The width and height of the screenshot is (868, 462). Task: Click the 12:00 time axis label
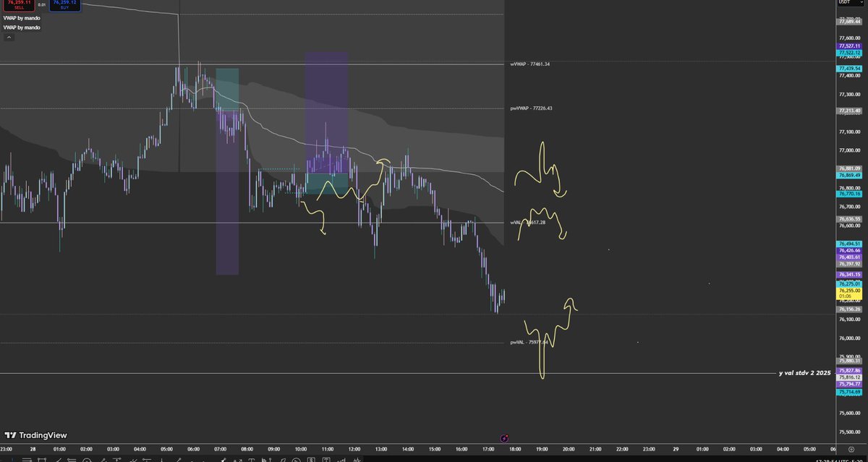[x=354, y=448]
